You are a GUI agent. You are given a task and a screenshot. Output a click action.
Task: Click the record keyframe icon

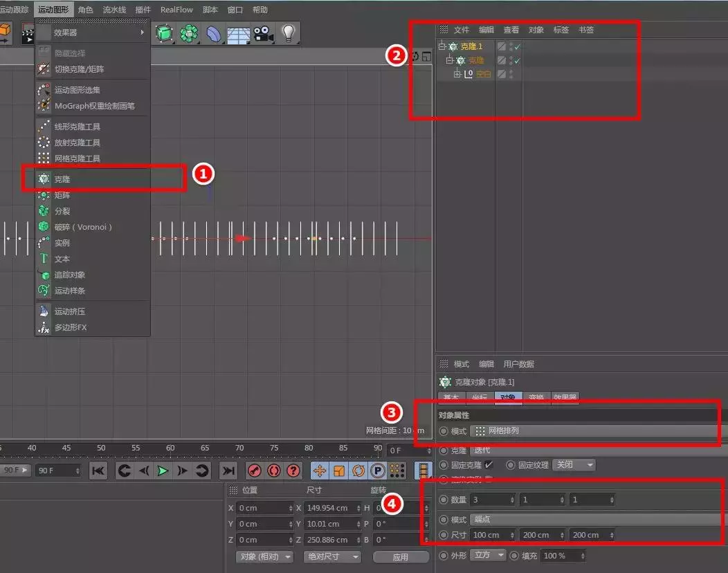coord(254,471)
